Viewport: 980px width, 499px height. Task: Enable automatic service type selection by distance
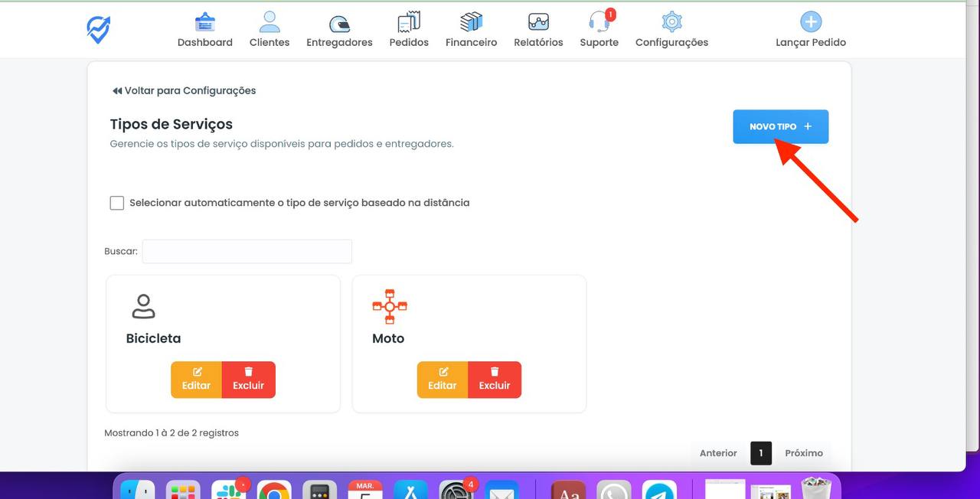116,202
